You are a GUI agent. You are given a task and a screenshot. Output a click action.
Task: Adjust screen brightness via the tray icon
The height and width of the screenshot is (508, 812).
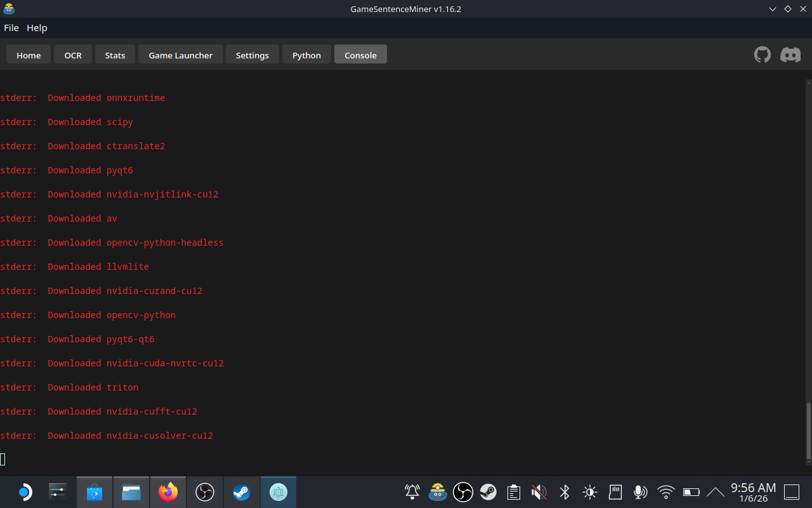(x=589, y=491)
